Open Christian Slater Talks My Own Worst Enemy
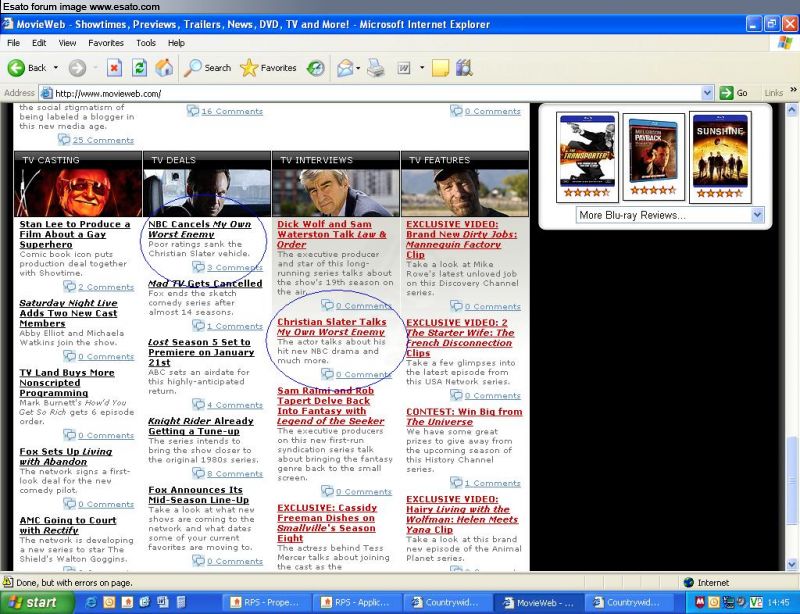This screenshot has height=614, width=800. point(332,327)
